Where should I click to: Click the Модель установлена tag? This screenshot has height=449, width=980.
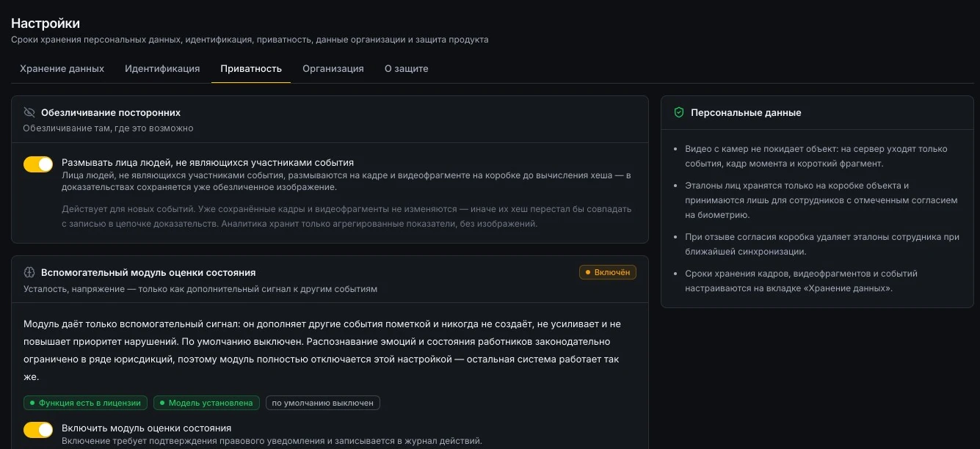[x=207, y=403]
